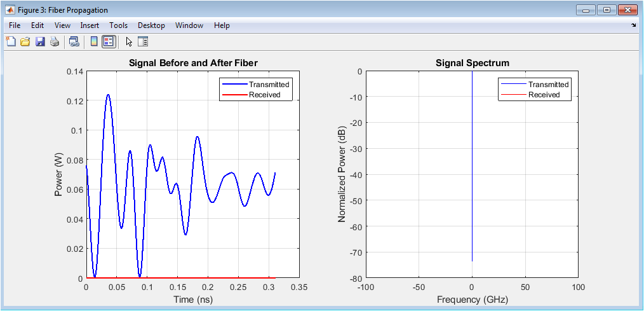The width and height of the screenshot is (644, 311).
Task: Expand the Tools menu
Action: [118, 25]
